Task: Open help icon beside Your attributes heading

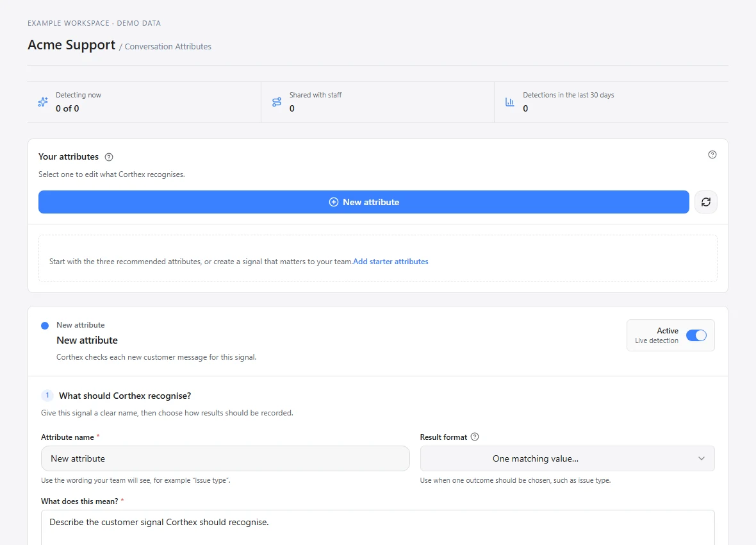Action: click(x=109, y=157)
